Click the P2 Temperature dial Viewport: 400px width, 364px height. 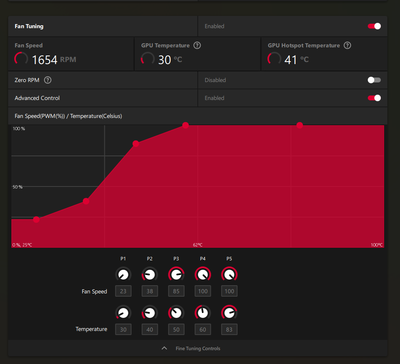(150, 313)
